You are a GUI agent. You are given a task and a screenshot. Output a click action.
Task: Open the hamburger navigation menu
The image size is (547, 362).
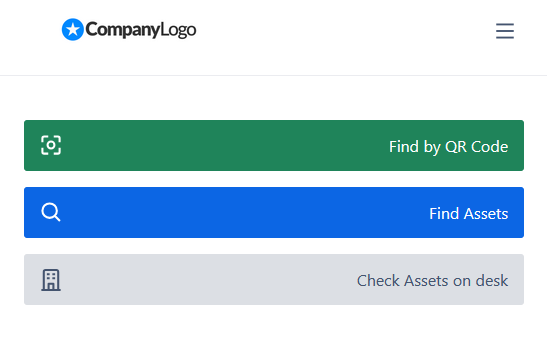click(505, 31)
